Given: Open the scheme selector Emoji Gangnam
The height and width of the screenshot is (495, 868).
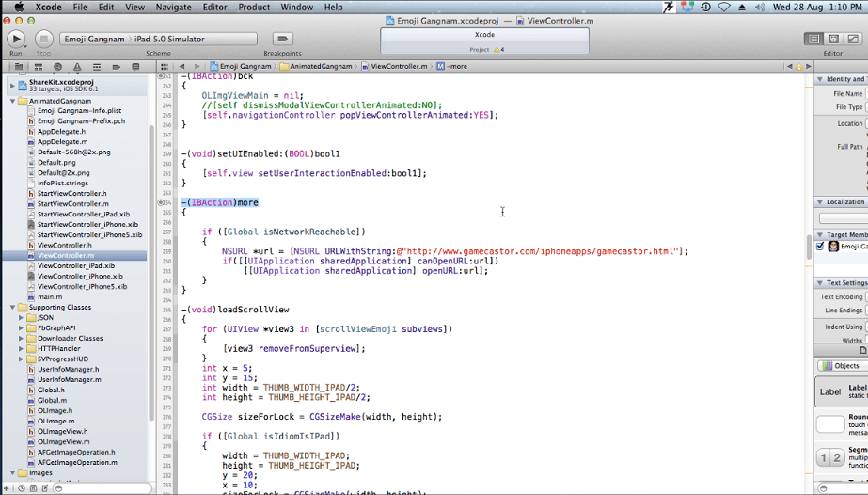Looking at the screenshot, I should tap(94, 39).
